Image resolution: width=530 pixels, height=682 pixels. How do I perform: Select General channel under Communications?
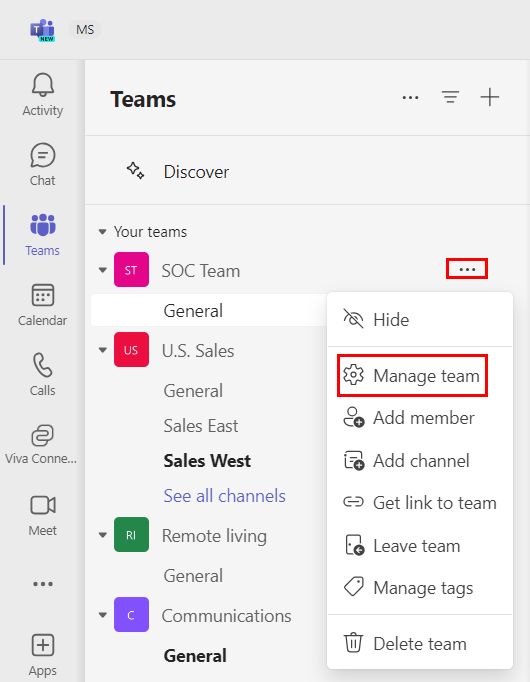(x=195, y=656)
